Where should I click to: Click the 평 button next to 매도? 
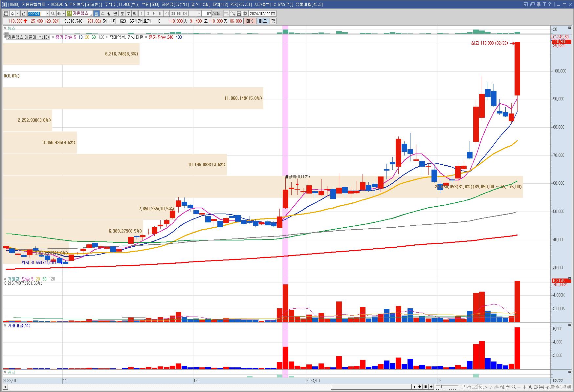(273, 21)
